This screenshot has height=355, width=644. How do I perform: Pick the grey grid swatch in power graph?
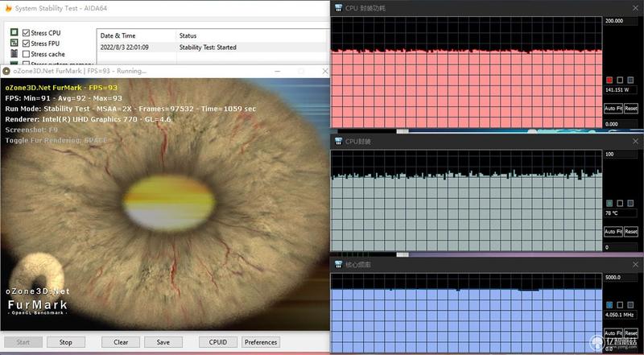[x=630, y=80]
